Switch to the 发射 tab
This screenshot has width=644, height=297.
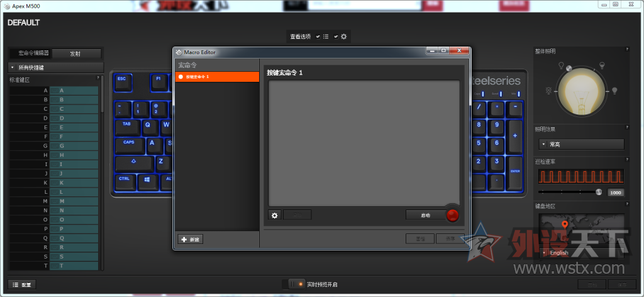point(76,53)
